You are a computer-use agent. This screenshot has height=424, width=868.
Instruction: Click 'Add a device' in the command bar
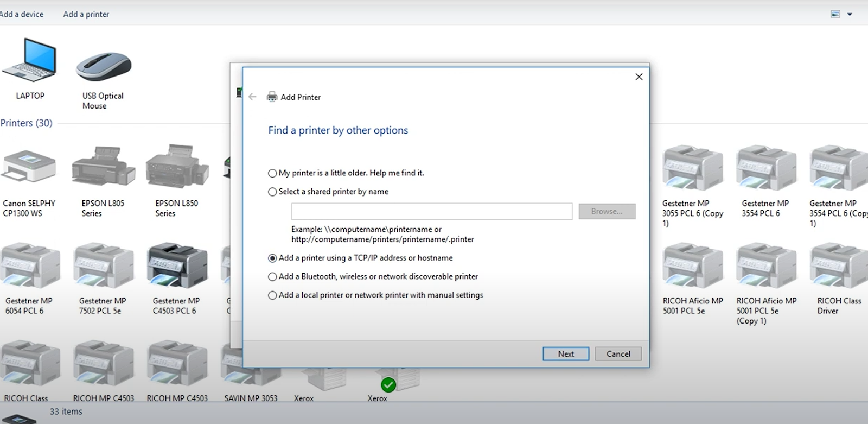[x=22, y=14]
